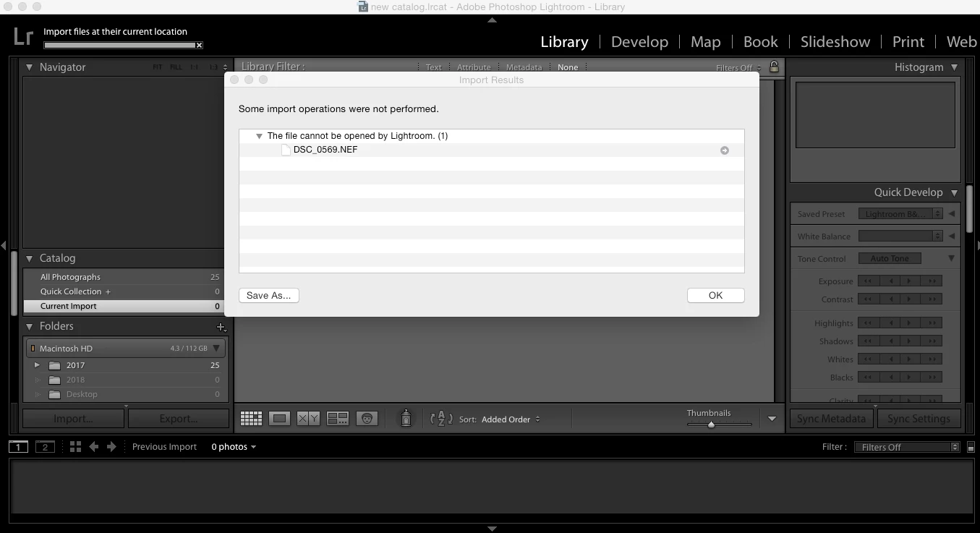
Task: Open the White Balance dropdown
Action: click(x=900, y=236)
